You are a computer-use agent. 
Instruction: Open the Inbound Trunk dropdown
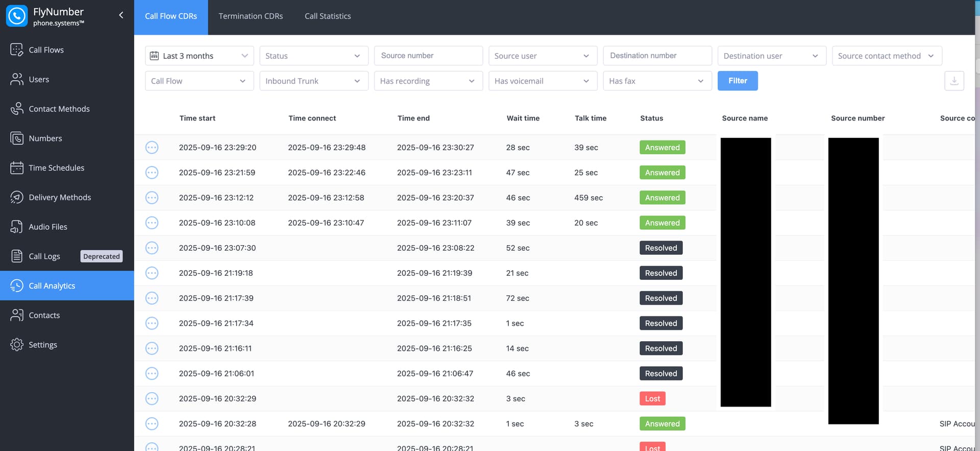[x=313, y=81]
